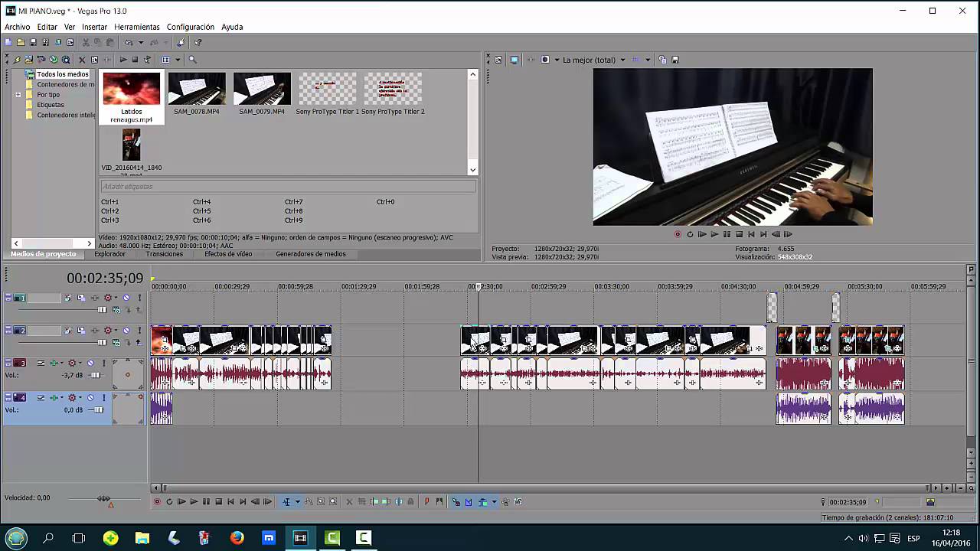
Task: Click the Copy snapshot icon in preview toolbar
Action: tap(663, 60)
